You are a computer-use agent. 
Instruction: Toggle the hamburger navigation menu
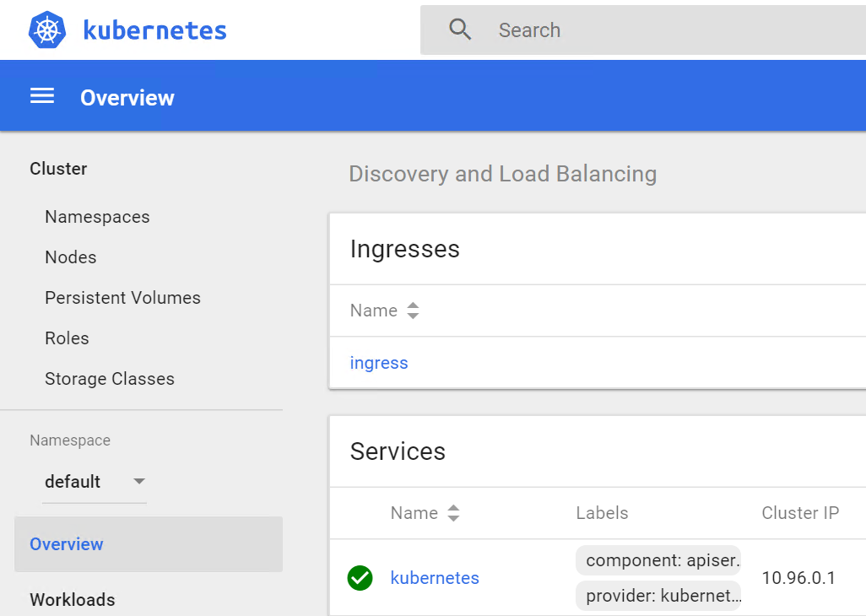[x=42, y=96]
